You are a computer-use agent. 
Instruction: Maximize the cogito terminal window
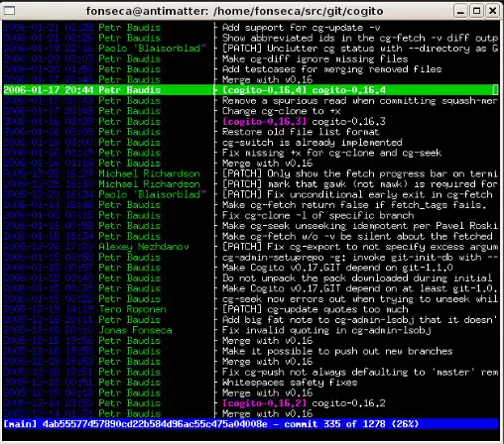pos(476,11)
